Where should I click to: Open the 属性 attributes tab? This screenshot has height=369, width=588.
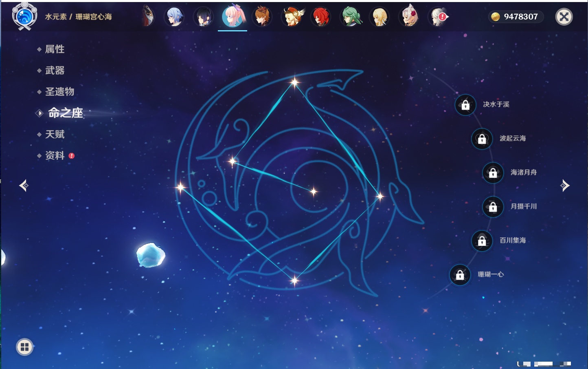[55, 49]
